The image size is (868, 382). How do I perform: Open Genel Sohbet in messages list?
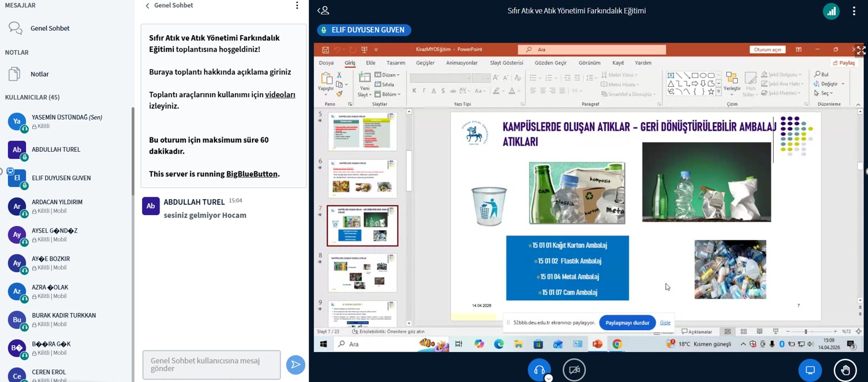50,28
